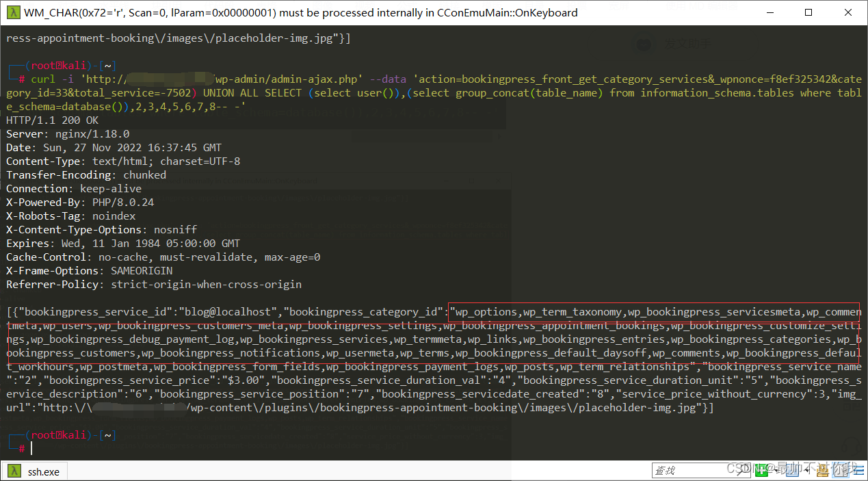Click X-Frame-Options: SAMEORIGIN line
This screenshot has height=481, width=868.
point(90,271)
